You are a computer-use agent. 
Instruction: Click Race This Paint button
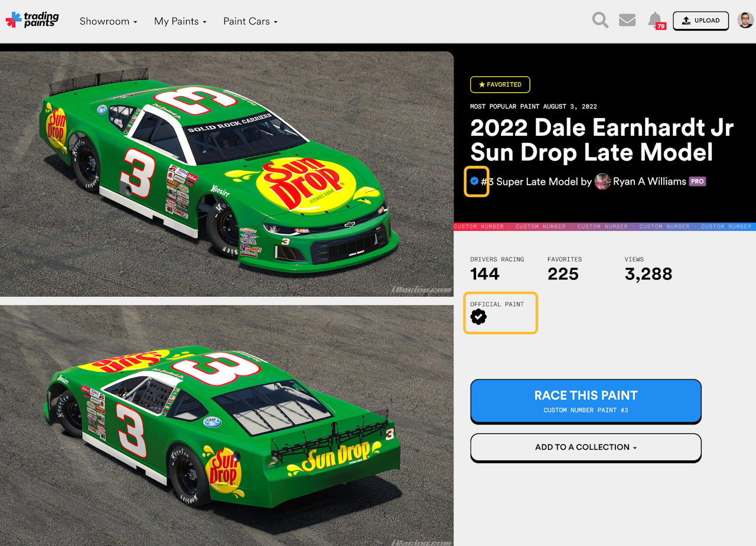(x=586, y=401)
